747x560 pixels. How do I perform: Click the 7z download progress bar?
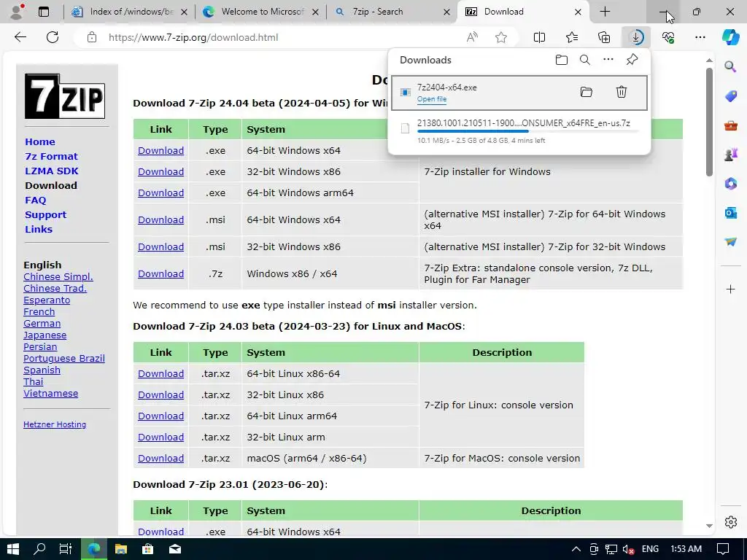click(527, 131)
